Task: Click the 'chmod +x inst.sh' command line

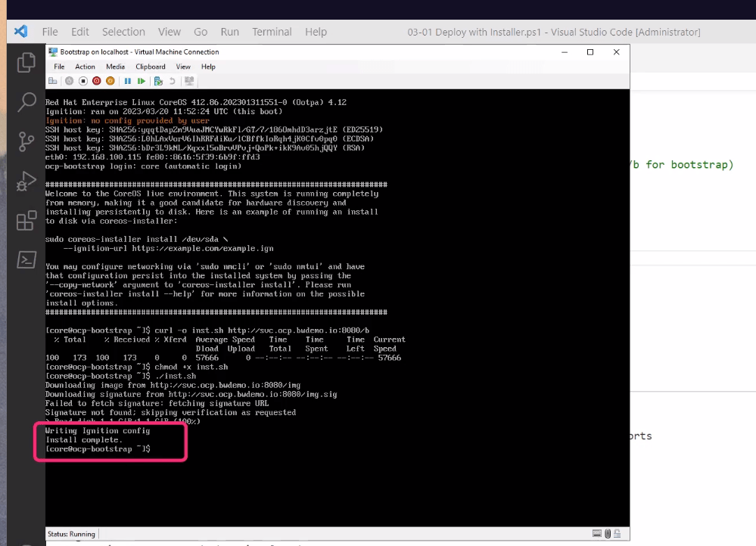Action: pos(136,367)
